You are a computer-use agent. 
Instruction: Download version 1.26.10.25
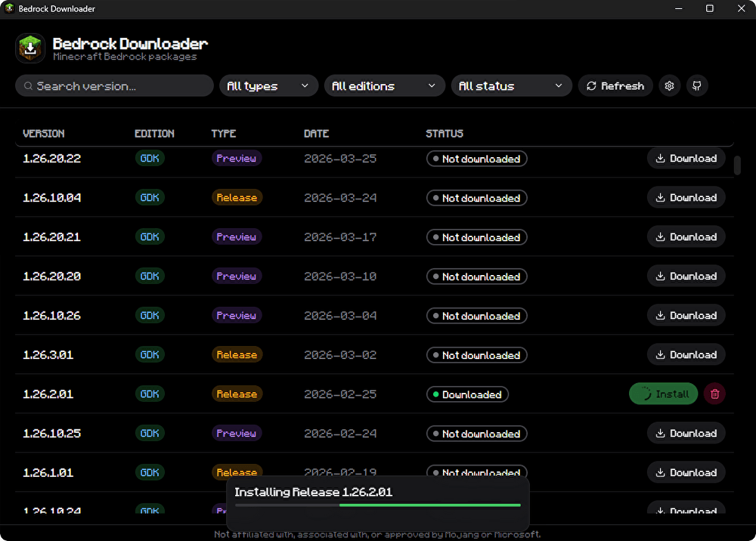(686, 433)
